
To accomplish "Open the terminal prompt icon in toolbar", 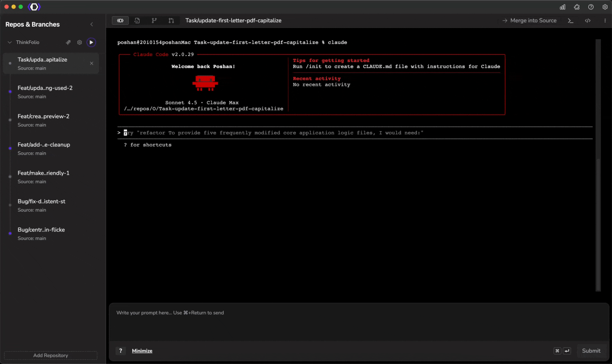I will (x=571, y=21).
